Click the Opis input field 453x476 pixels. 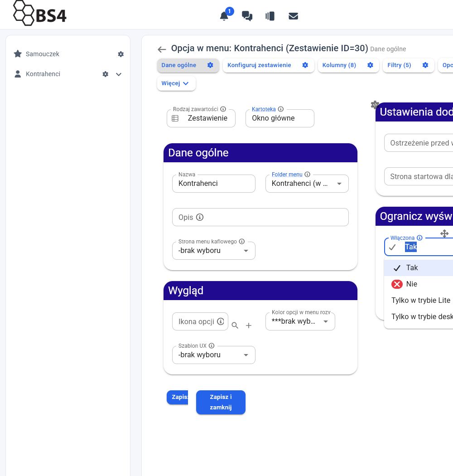[260, 217]
